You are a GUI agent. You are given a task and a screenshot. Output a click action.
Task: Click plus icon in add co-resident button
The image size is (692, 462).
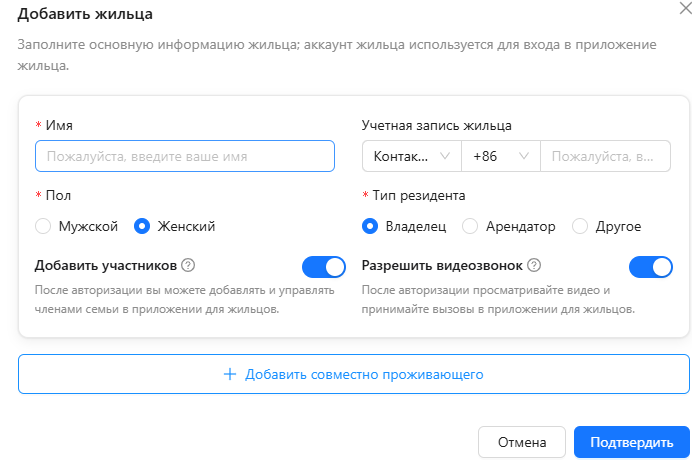[x=230, y=374]
